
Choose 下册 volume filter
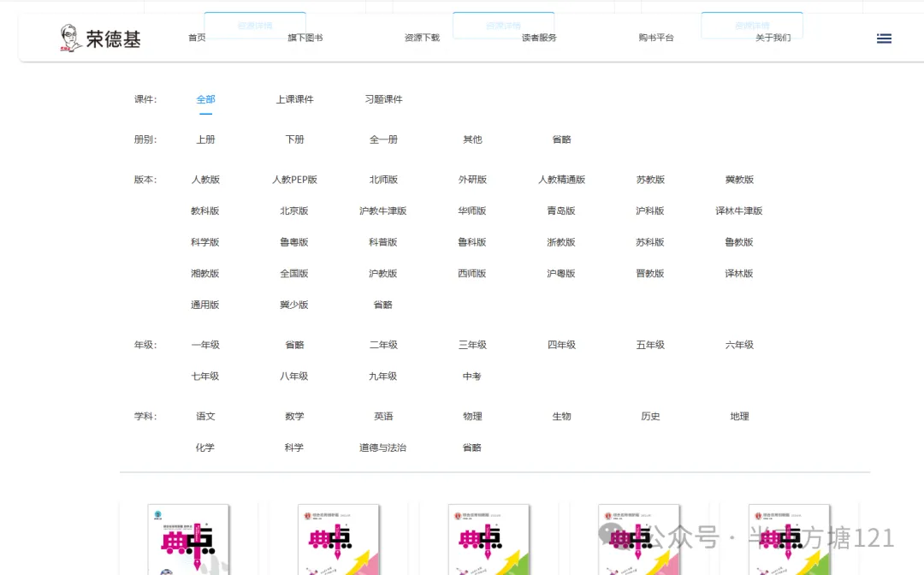tap(294, 139)
